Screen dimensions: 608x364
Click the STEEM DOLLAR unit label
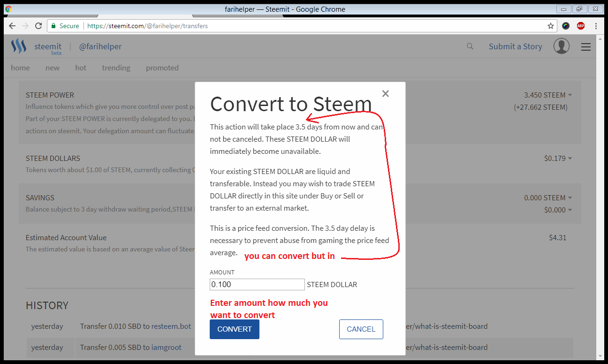point(332,284)
